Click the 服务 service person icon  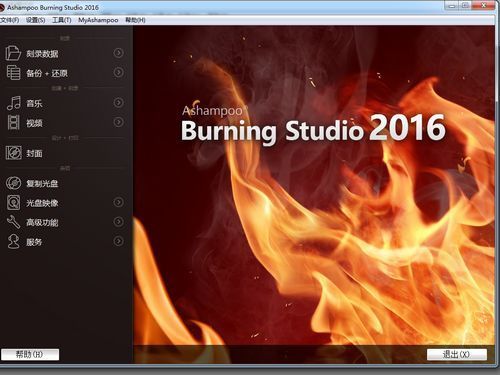14,242
